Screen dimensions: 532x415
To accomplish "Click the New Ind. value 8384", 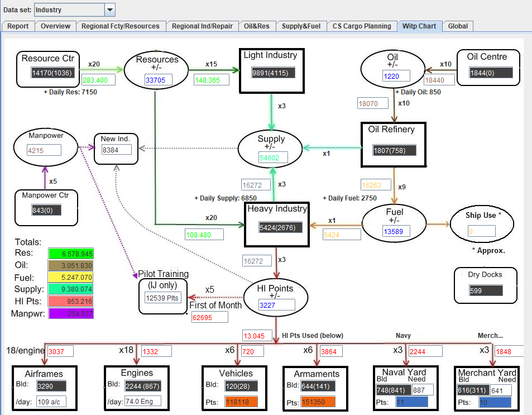I will tap(116, 150).
